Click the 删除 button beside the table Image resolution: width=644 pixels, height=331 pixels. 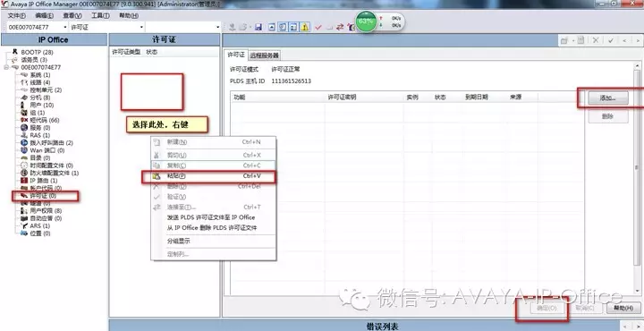coord(608,116)
